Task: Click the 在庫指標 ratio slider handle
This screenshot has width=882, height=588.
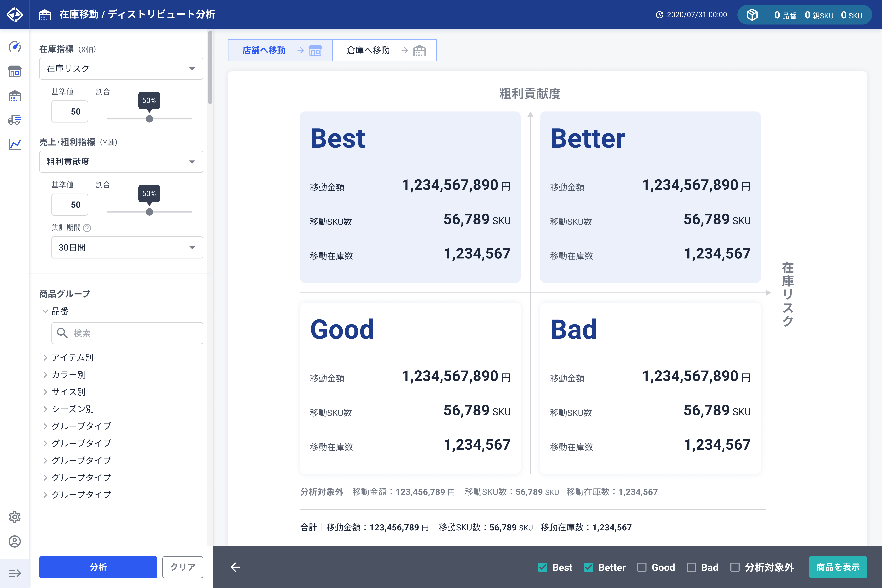Action: [x=149, y=119]
